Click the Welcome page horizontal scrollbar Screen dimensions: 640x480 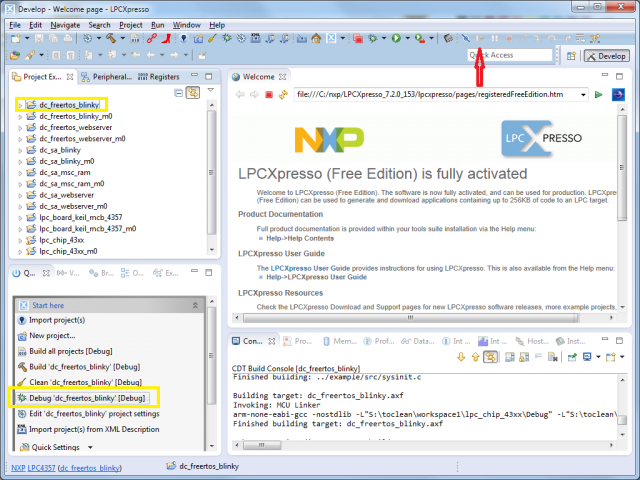[411, 318]
